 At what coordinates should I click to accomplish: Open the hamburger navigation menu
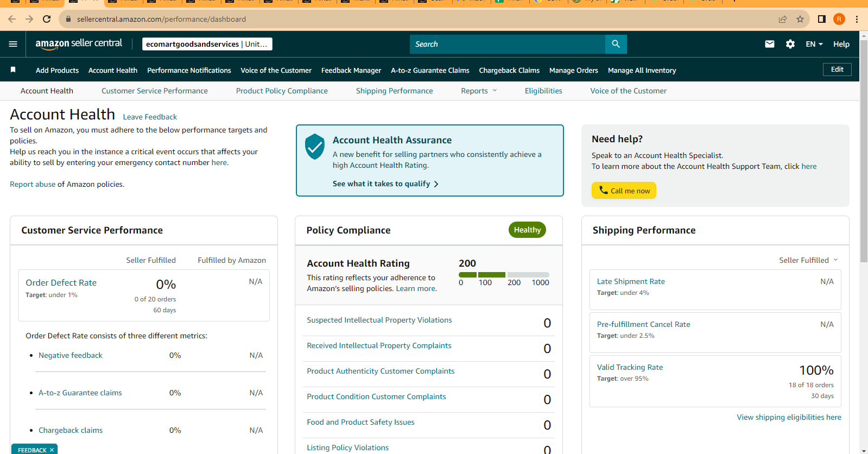pos(13,44)
